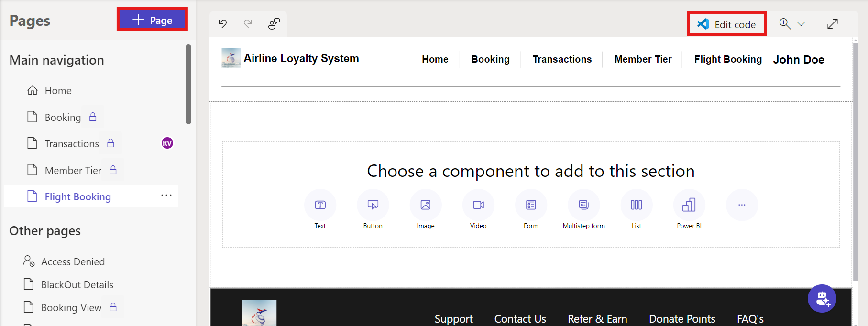Open the Copilot chat bubble
Image resolution: width=868 pixels, height=326 pixels.
pos(822,299)
